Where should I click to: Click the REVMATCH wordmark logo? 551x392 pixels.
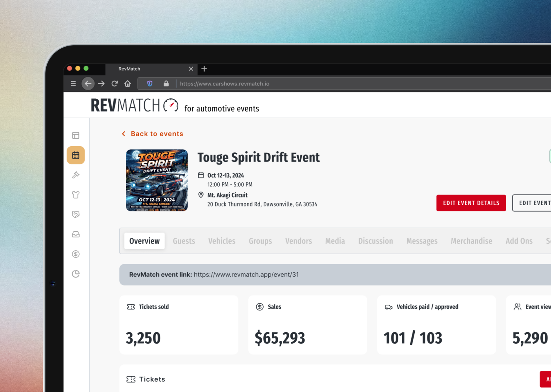pos(126,105)
